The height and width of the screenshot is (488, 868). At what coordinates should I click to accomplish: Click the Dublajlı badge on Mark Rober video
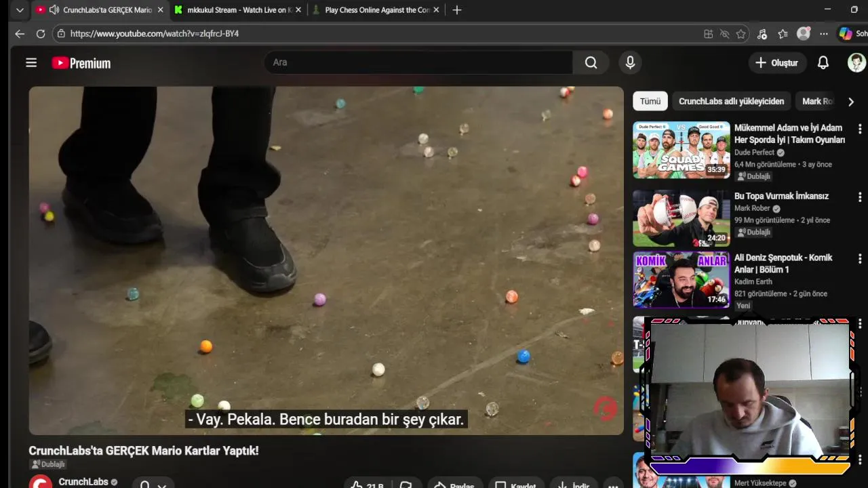(754, 232)
